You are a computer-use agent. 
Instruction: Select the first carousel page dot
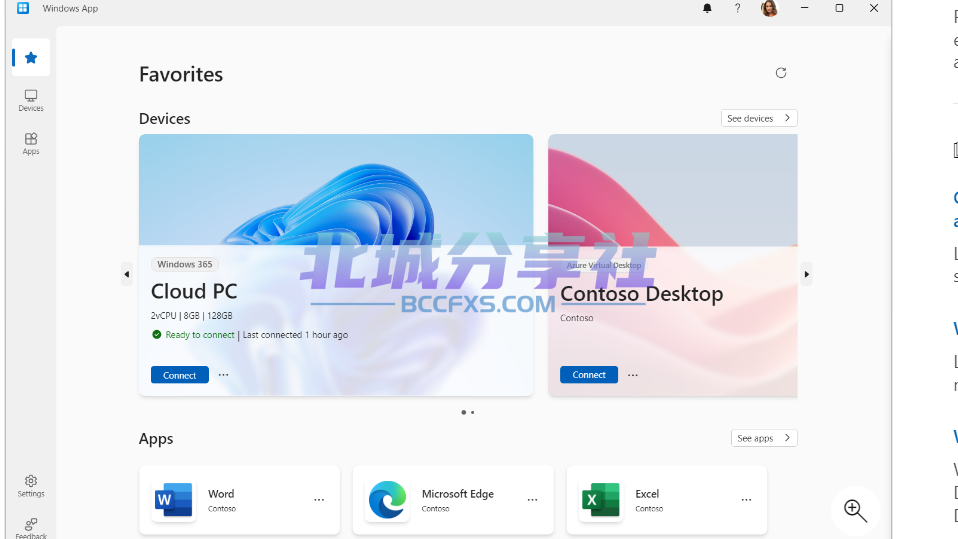(464, 412)
